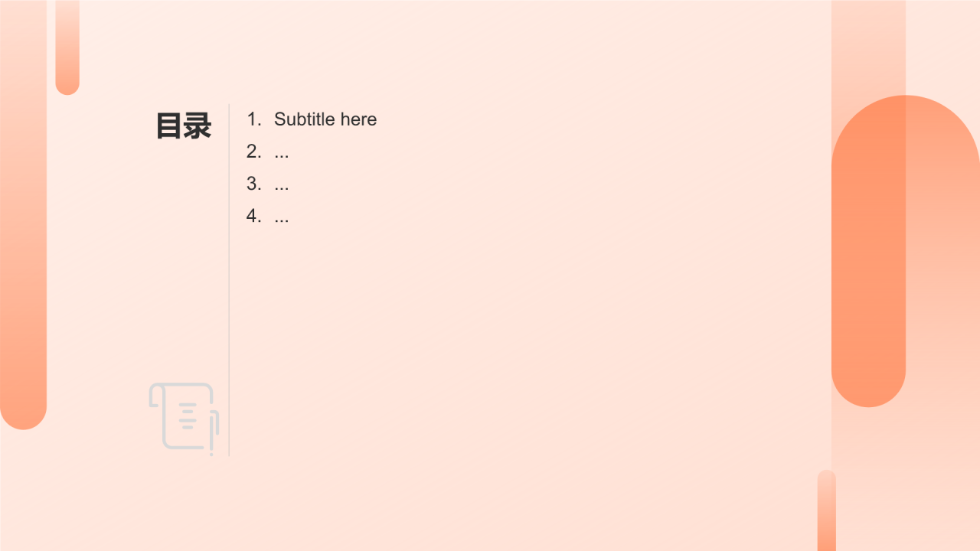Select the curled corner of scroll icon
Screen dimensions: 980x551
point(155,396)
